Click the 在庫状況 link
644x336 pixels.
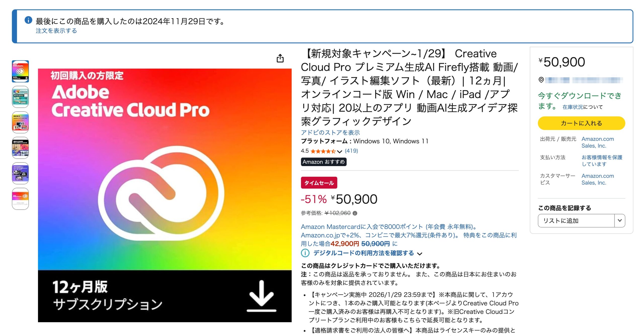[x=573, y=107]
